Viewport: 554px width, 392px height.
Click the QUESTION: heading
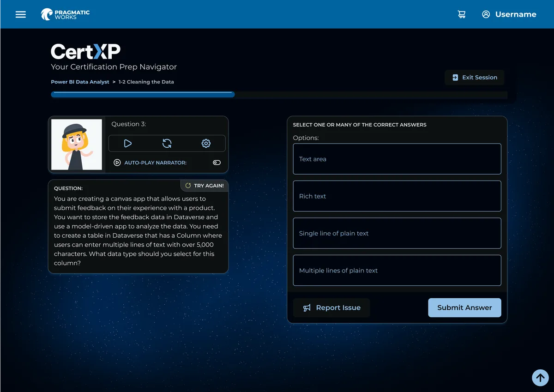tap(68, 188)
